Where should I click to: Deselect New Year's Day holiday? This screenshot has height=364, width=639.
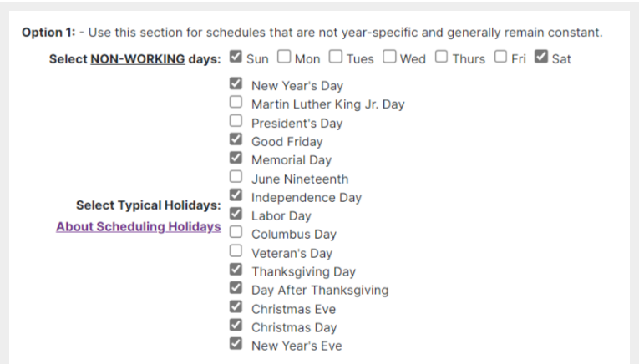(x=236, y=83)
